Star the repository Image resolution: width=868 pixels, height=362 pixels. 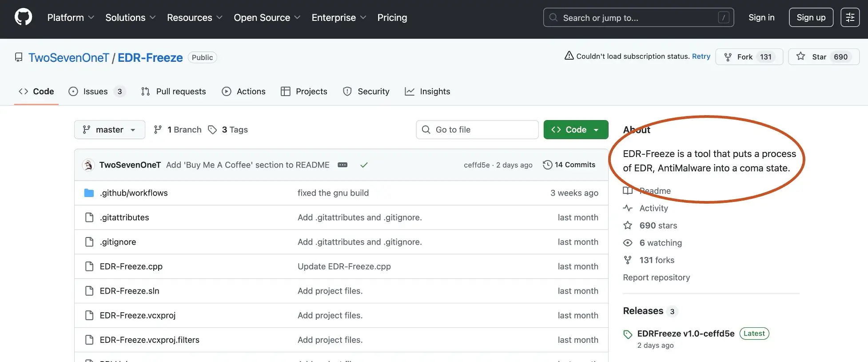coord(824,57)
